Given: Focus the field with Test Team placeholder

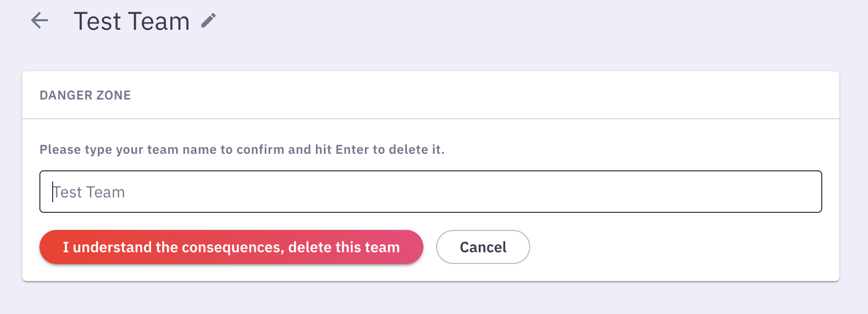Looking at the screenshot, I should (430, 192).
